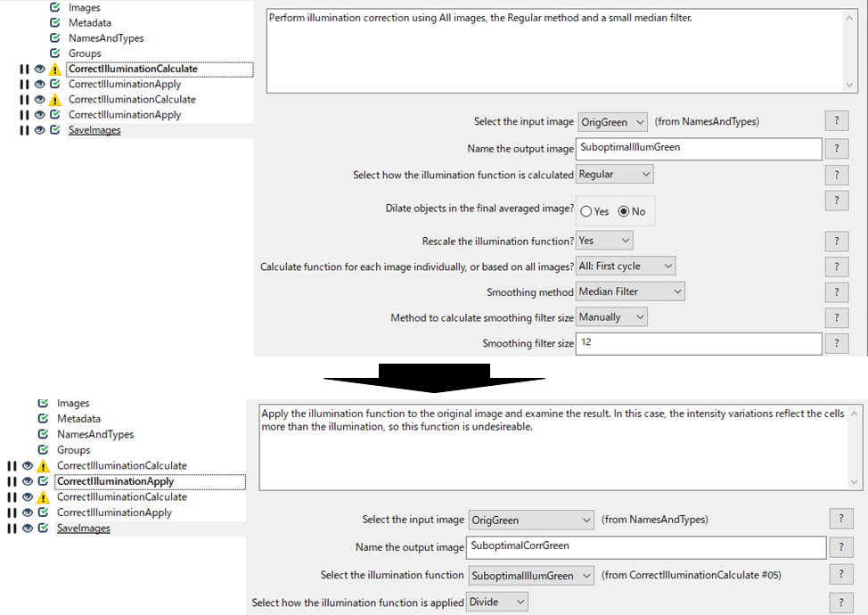
Task: Open help for 'Calculate function for each image' setting
Action: click(837, 266)
